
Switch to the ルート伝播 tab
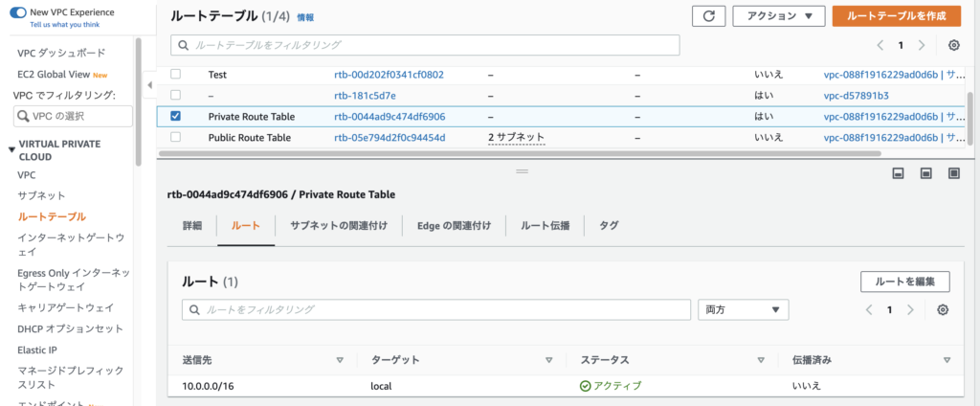click(x=545, y=226)
